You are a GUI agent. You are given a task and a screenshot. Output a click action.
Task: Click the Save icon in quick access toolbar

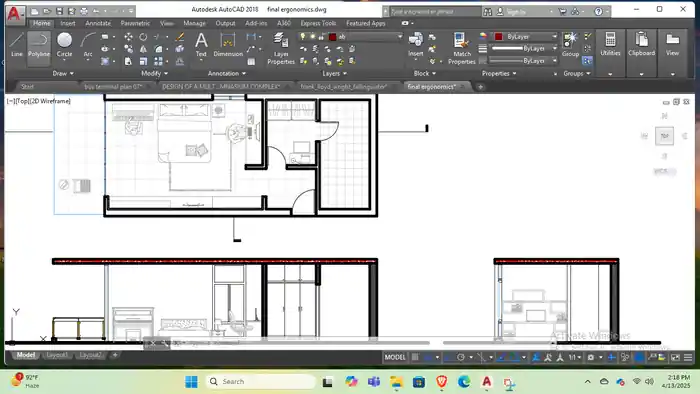[x=59, y=11]
